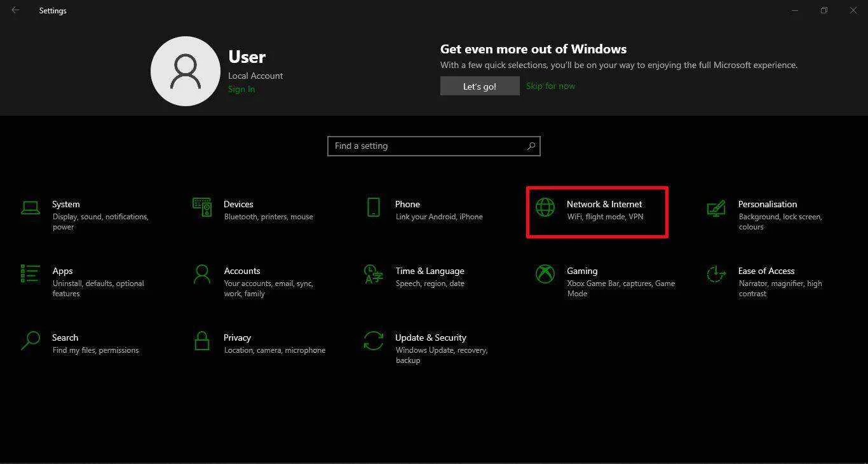Open the System laptop icon
868x464 pixels.
(31, 207)
